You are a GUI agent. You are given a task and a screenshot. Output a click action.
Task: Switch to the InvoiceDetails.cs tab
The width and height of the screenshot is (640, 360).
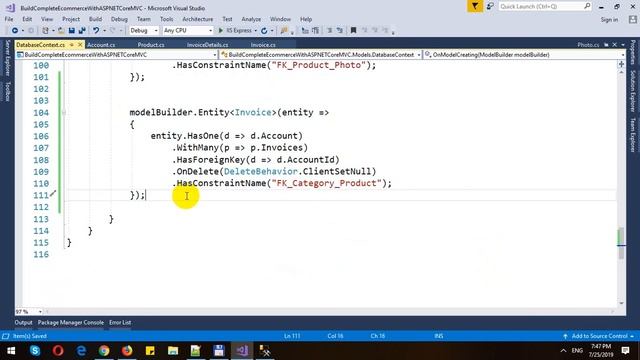pyautogui.click(x=207, y=45)
